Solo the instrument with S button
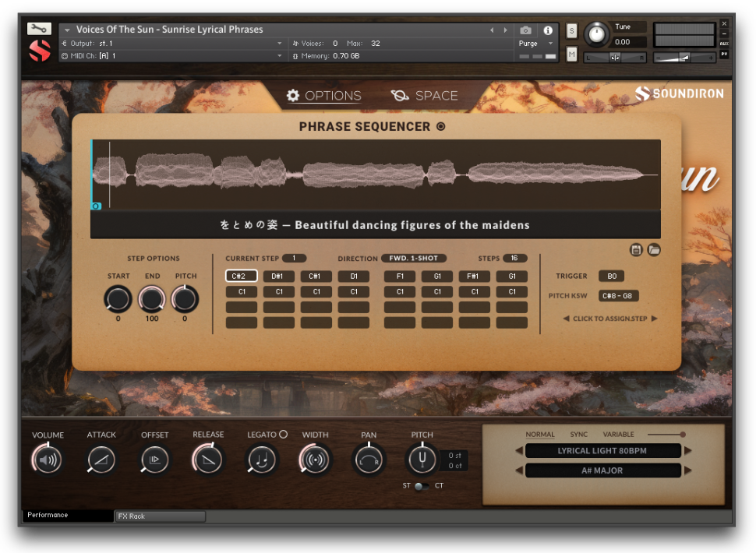The image size is (756, 553). (572, 31)
